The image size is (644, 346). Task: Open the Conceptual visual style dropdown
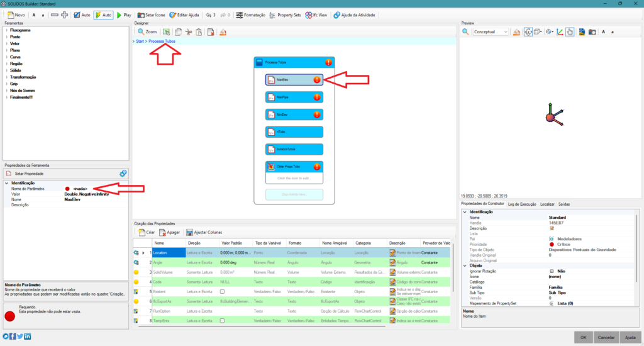click(491, 31)
